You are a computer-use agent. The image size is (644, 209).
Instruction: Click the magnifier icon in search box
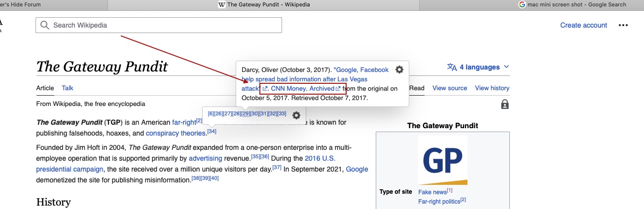point(45,25)
